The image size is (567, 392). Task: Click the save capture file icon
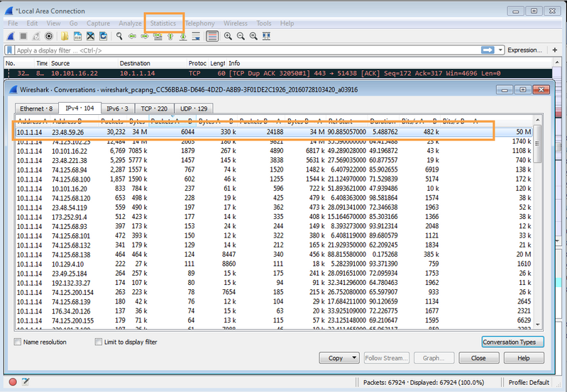pos(77,36)
